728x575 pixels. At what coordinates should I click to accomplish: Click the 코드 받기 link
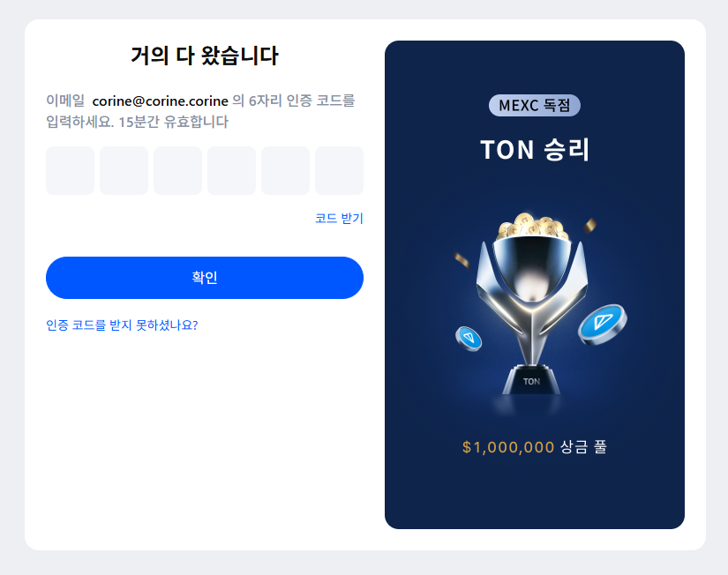pos(340,218)
